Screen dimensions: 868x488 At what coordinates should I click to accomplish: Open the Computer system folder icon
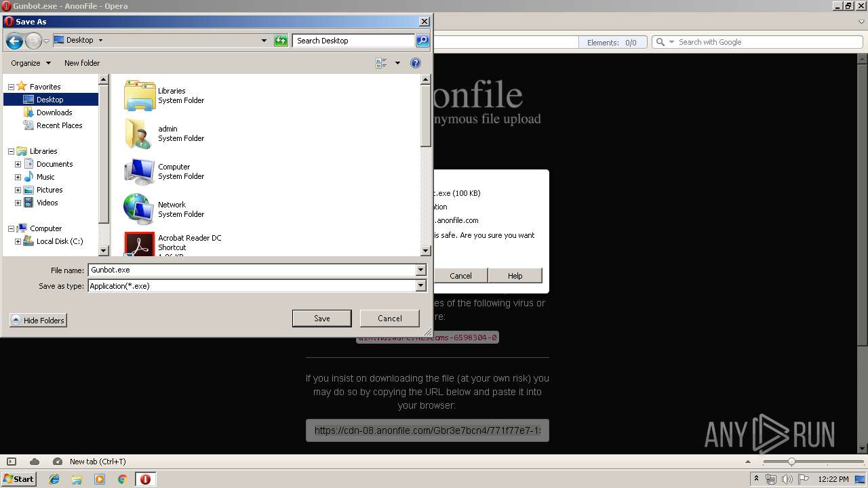coord(140,171)
